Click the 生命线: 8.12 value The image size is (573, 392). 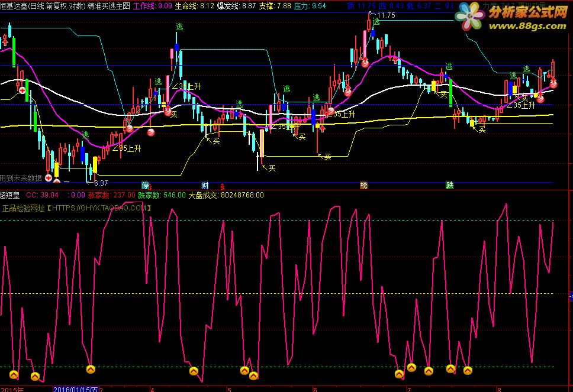194,6
